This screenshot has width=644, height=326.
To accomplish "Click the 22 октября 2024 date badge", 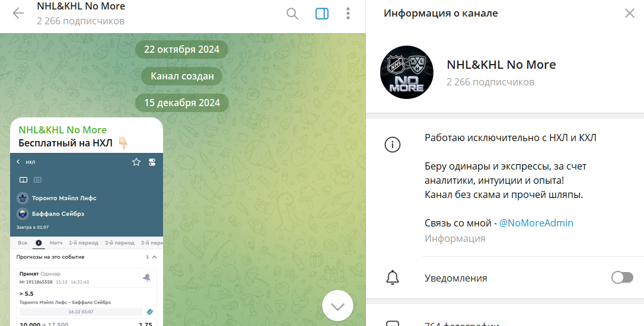I will pos(181,49).
